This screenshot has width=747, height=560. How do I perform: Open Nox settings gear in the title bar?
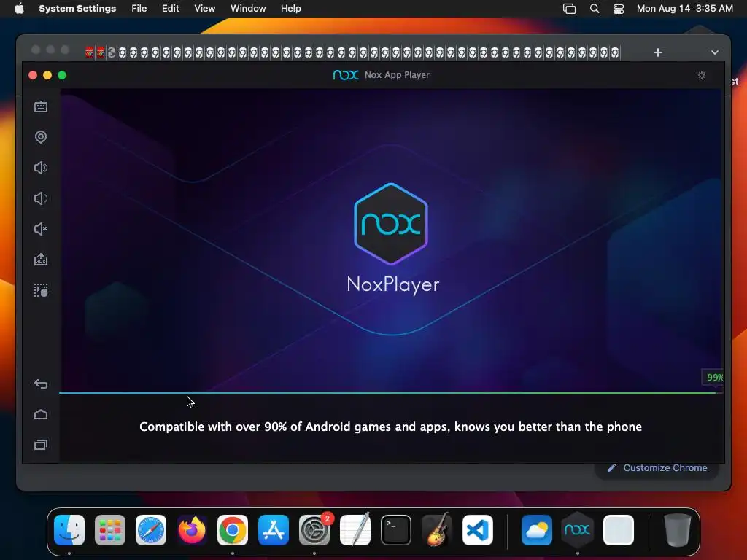[702, 75]
